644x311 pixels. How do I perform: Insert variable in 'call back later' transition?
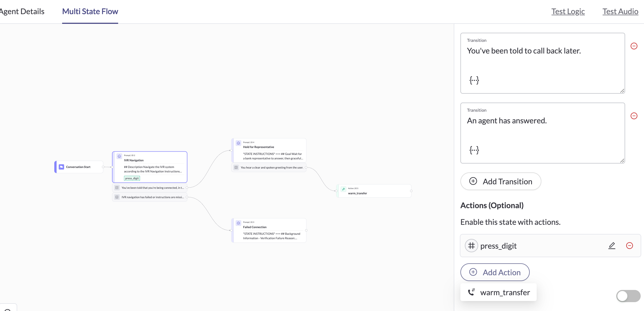[x=474, y=80]
